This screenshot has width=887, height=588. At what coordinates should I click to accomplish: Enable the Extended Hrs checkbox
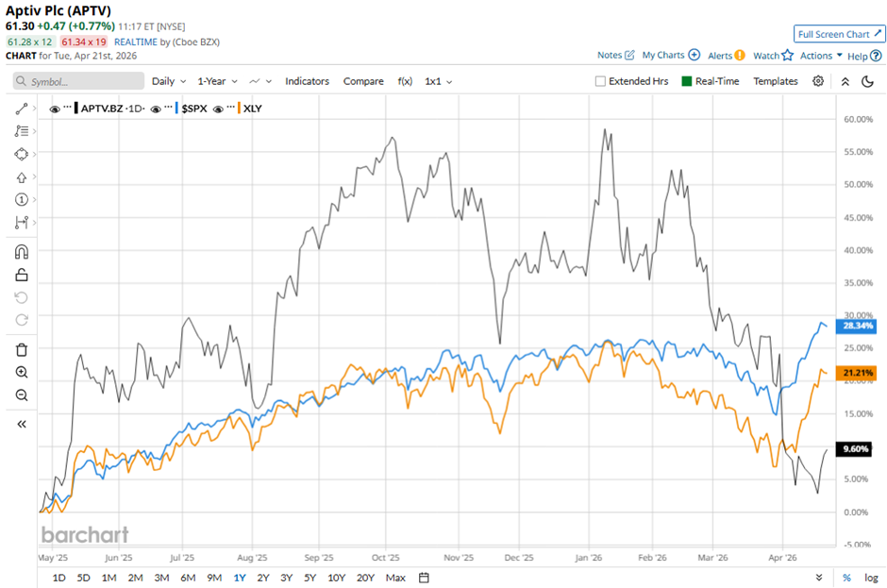600,81
